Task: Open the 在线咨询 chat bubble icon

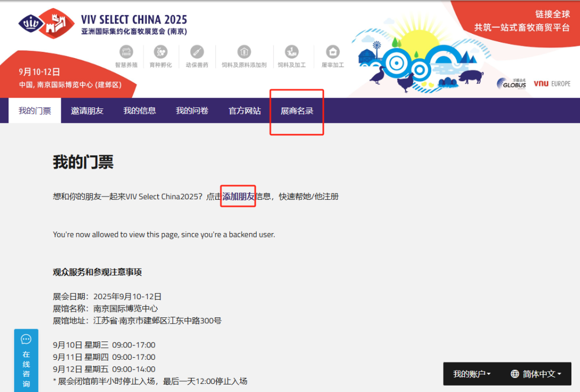Action: 26,339
